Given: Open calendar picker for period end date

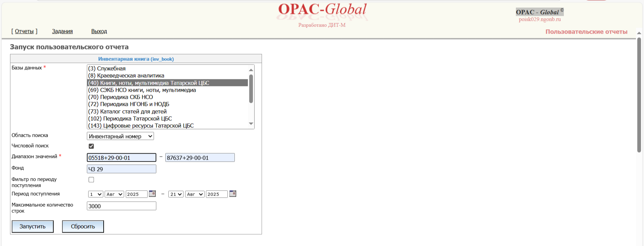Looking at the screenshot, I should click(x=232, y=194).
